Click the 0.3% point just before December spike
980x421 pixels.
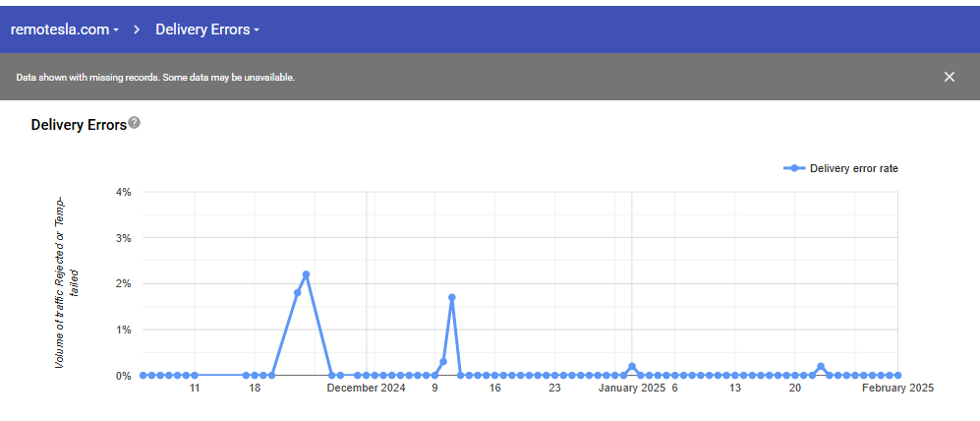pos(443,361)
